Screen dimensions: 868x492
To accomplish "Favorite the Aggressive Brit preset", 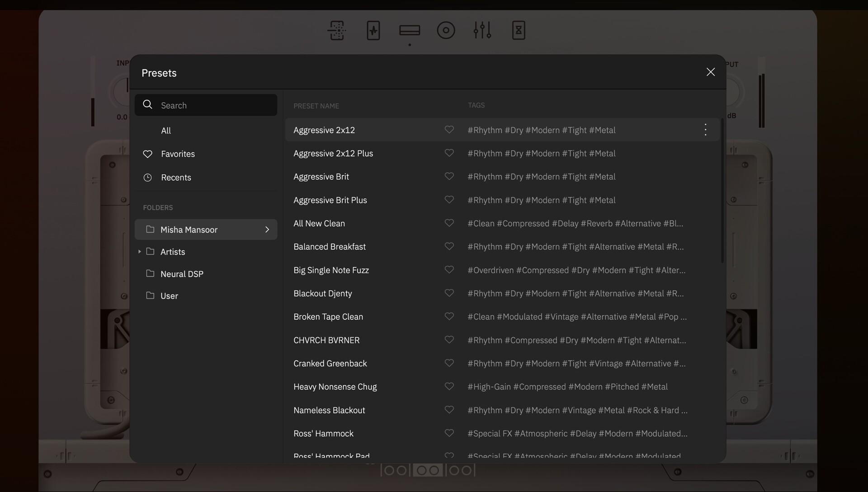I will tap(449, 176).
